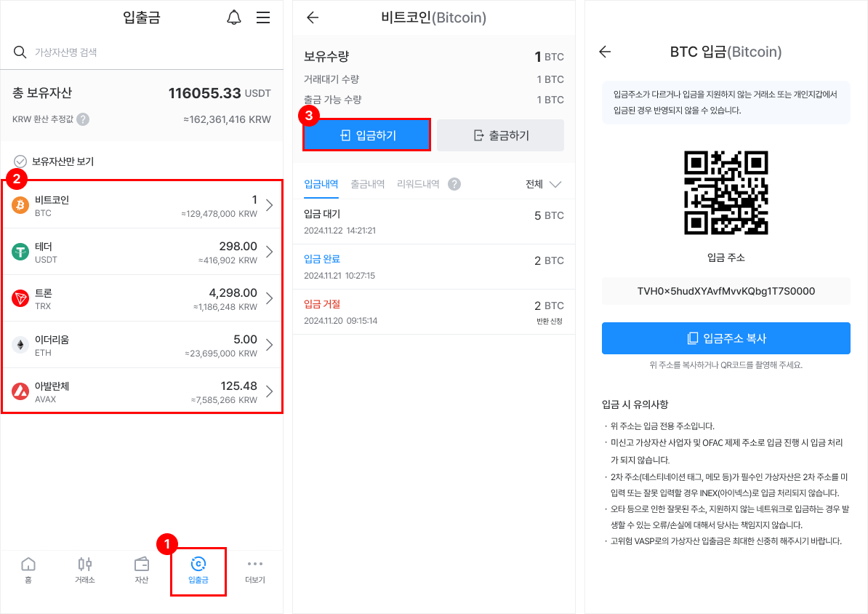The height and width of the screenshot is (614, 868).
Task: Expand the 테더 row chevron
Action: click(x=270, y=252)
